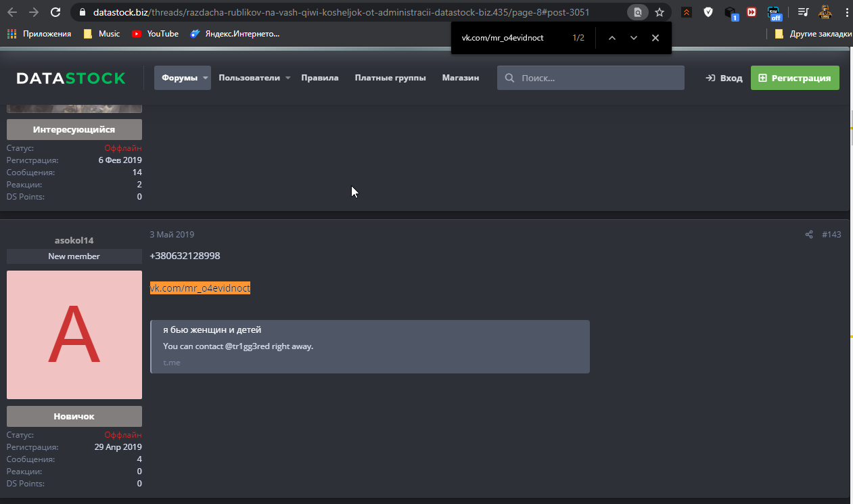The image size is (853, 504).
Task: Open asokol14 user profile name
Action: pyautogui.click(x=74, y=240)
